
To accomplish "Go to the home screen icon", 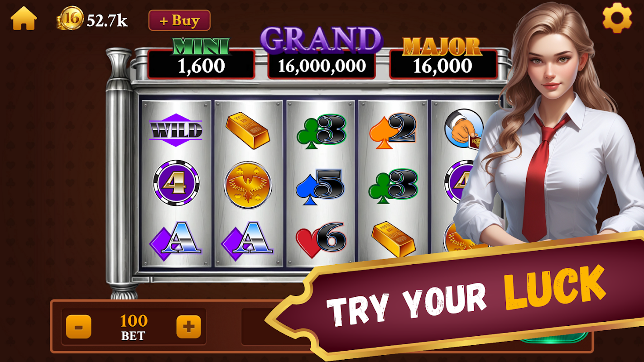I will (24, 19).
